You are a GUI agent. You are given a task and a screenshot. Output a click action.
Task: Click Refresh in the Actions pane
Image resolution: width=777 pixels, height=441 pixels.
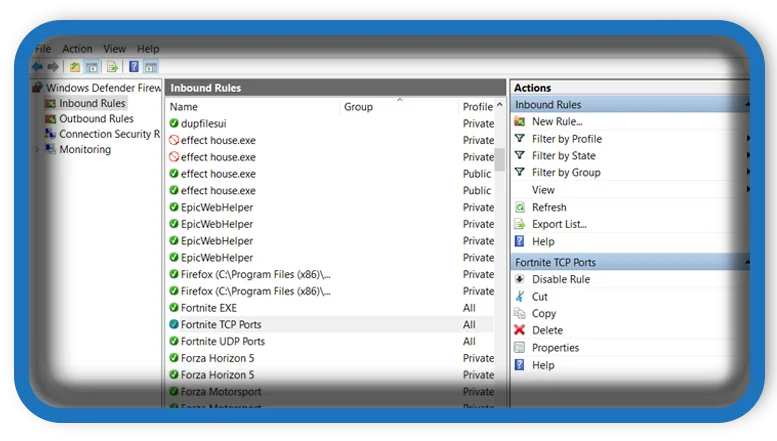click(549, 207)
